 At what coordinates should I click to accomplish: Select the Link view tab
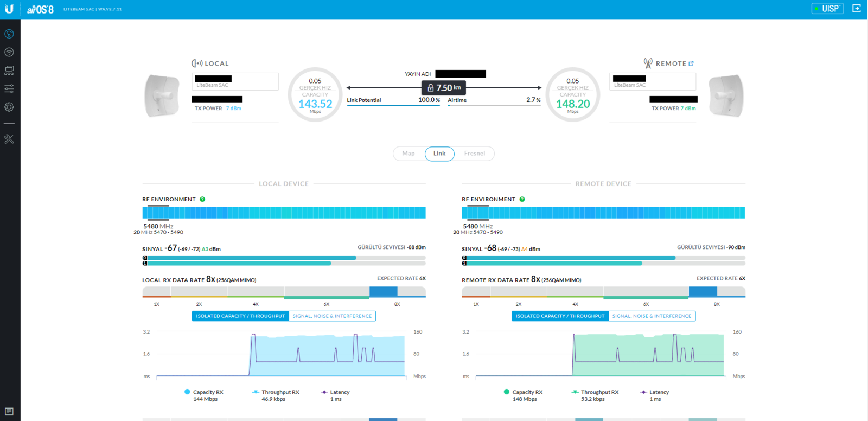point(439,154)
